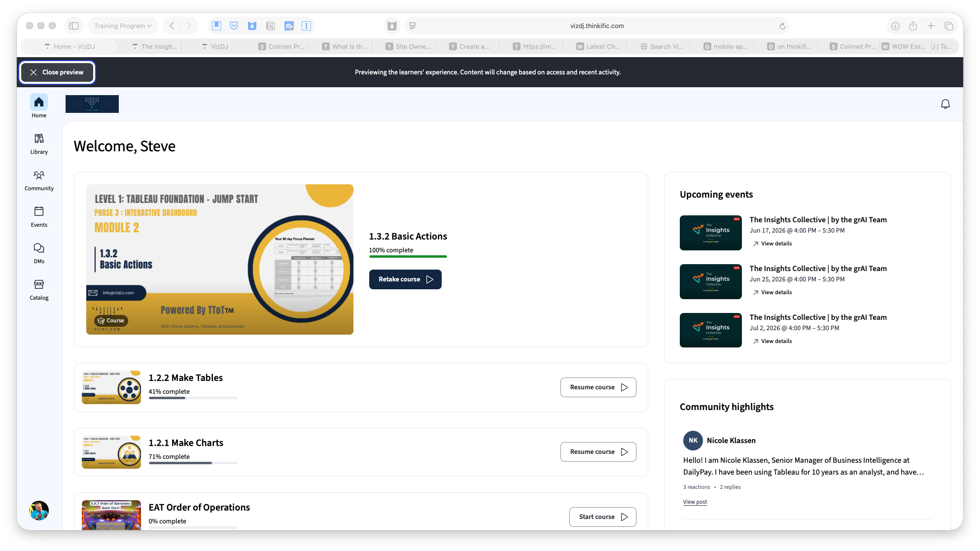This screenshot has width=980, height=551.
Task: Close the learner preview
Action: click(57, 72)
